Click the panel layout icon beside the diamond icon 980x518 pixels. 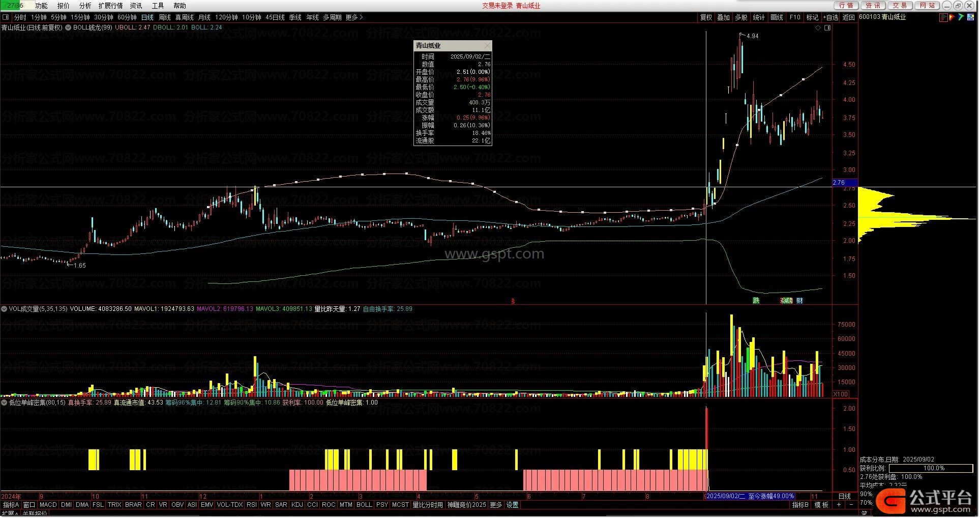827,28
